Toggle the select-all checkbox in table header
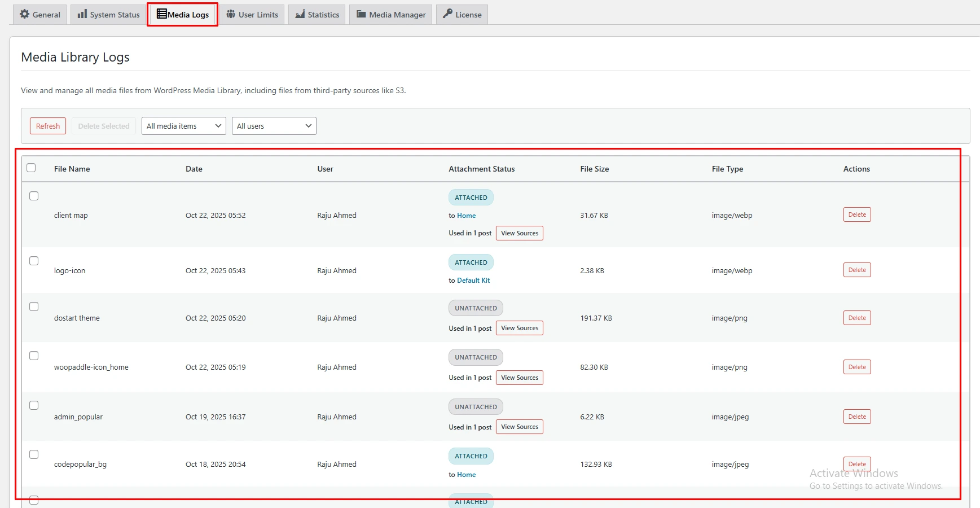980x508 pixels. (x=31, y=168)
